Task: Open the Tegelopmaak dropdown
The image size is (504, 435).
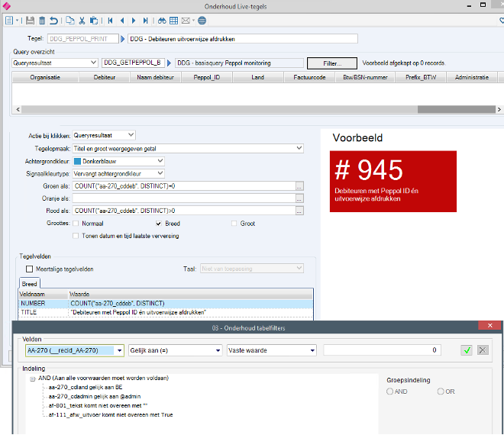Action: click(299, 149)
